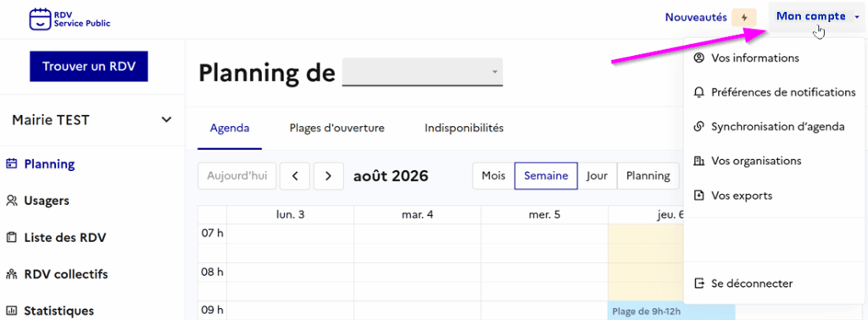Open the Planning de agent selector
Image resolution: width=868 pixels, height=320 pixels.
point(422,72)
